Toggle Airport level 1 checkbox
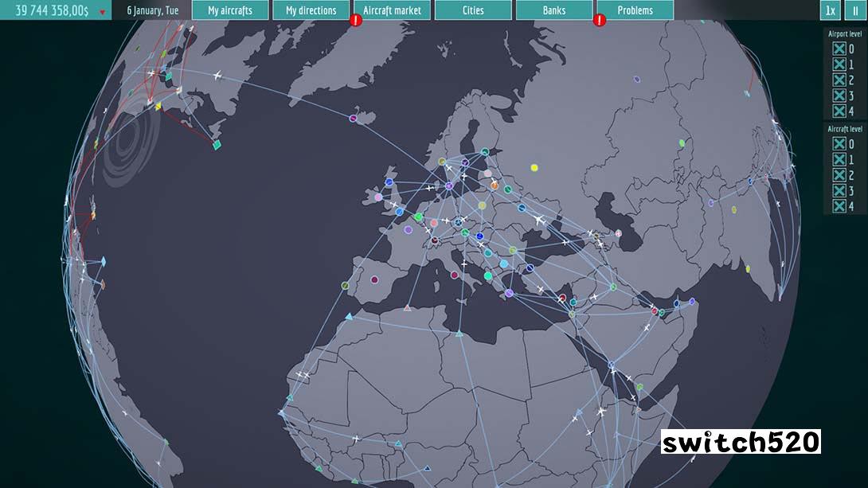Viewport: 868px width, 488px height. click(x=839, y=64)
